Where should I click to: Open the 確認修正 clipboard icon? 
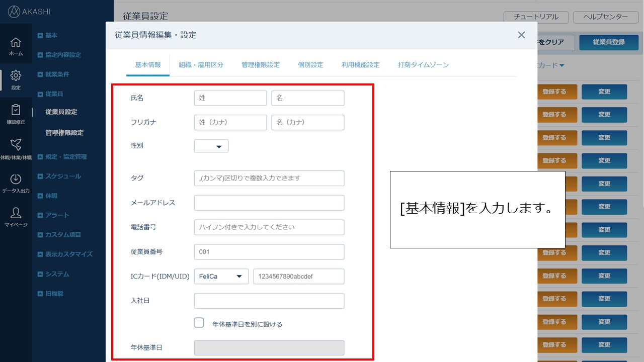pos(16,113)
